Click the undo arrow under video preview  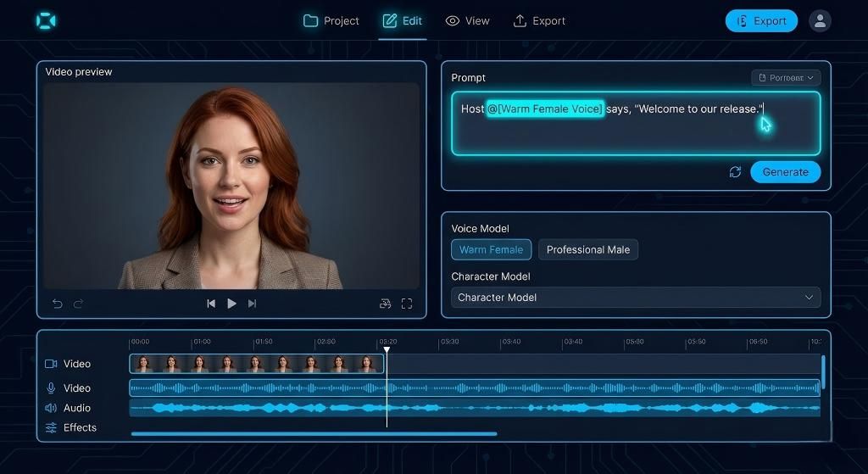58,304
